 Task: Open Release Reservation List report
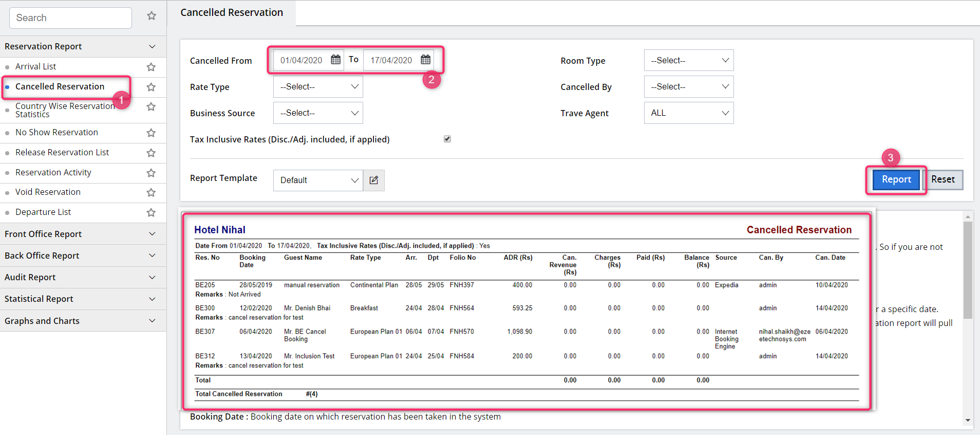pyautogui.click(x=62, y=152)
